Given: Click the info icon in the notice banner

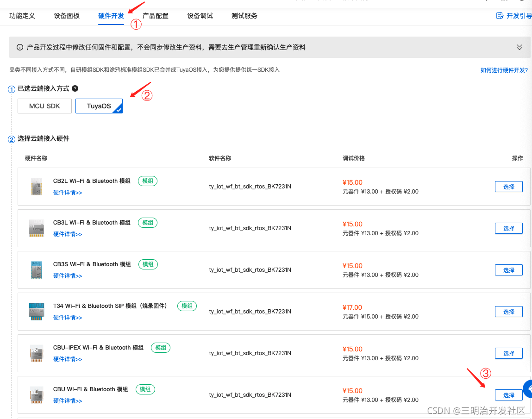Looking at the screenshot, I should (20, 47).
